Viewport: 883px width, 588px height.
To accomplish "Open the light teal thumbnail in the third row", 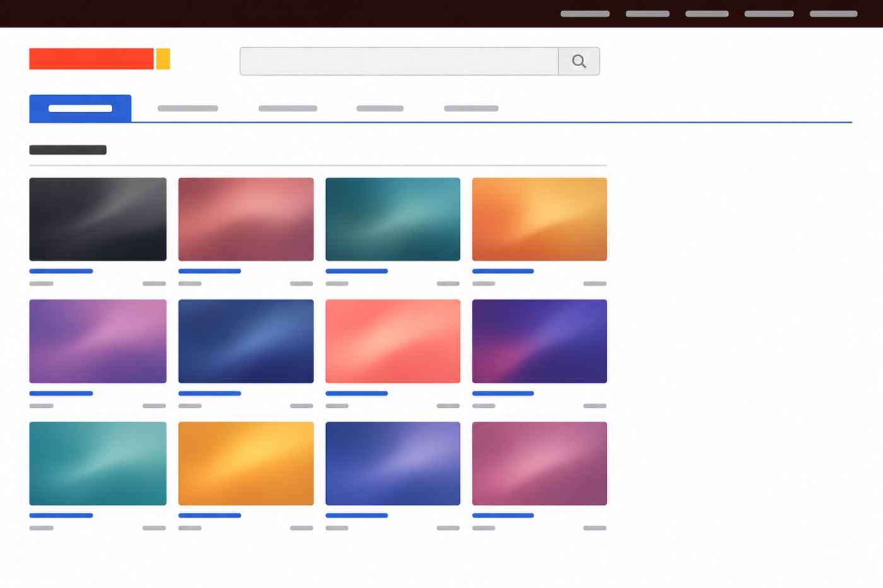I will pyautogui.click(x=98, y=463).
